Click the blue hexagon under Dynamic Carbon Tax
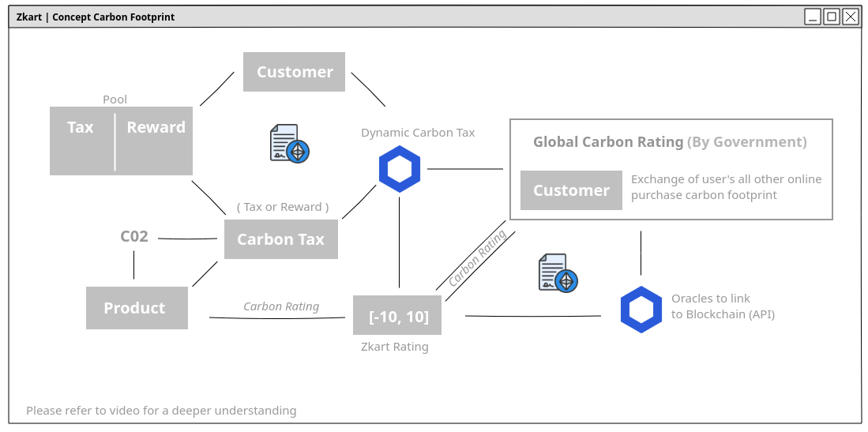The height and width of the screenshot is (432, 868). coord(400,169)
